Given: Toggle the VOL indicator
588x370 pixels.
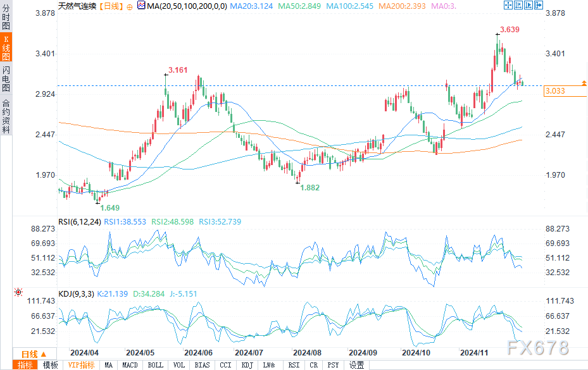Looking at the screenshot, I should click(x=179, y=365).
